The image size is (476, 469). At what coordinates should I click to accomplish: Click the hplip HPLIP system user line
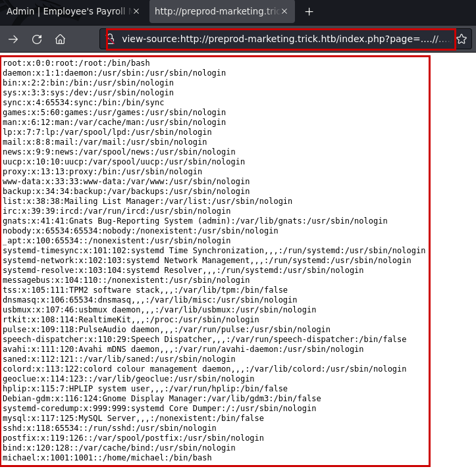click(x=145, y=388)
